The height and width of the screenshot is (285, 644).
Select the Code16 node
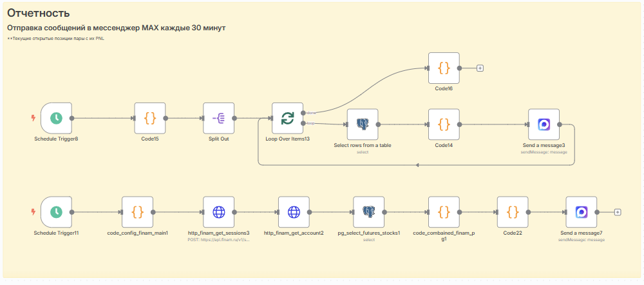(x=444, y=68)
